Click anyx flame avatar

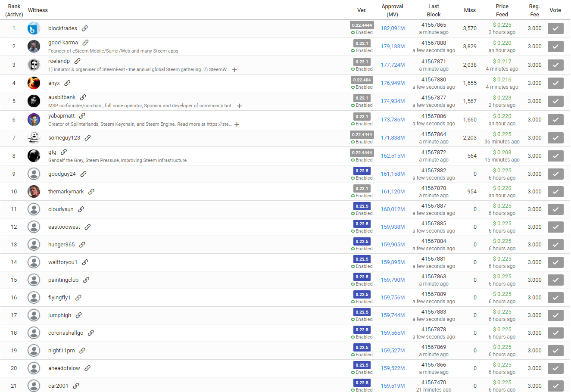coord(34,83)
